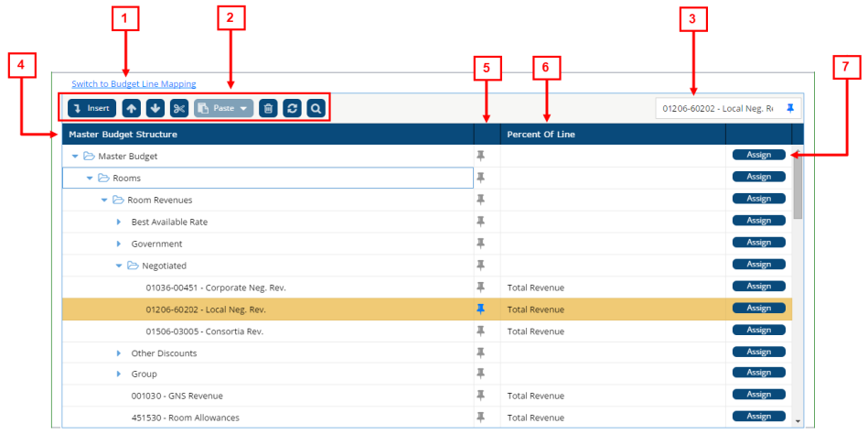The height and width of the screenshot is (434, 868).
Task: Open the Paste dropdown menu
Action: [x=223, y=108]
